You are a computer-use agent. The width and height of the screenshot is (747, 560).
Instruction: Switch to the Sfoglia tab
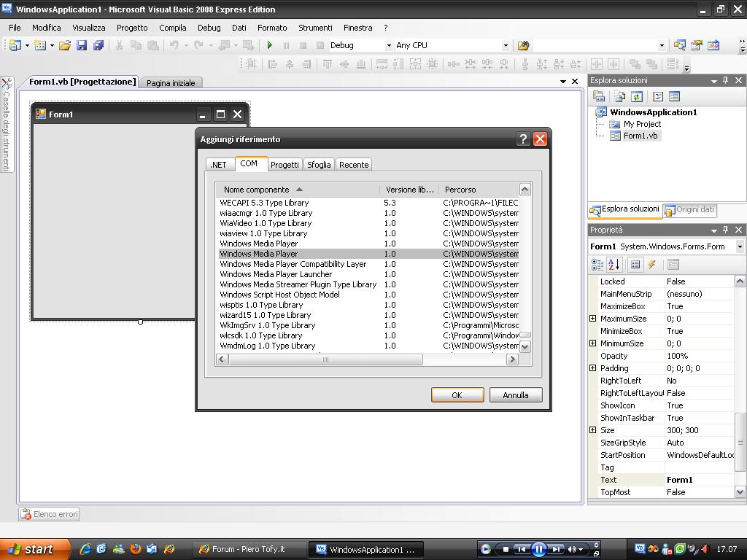point(319,165)
